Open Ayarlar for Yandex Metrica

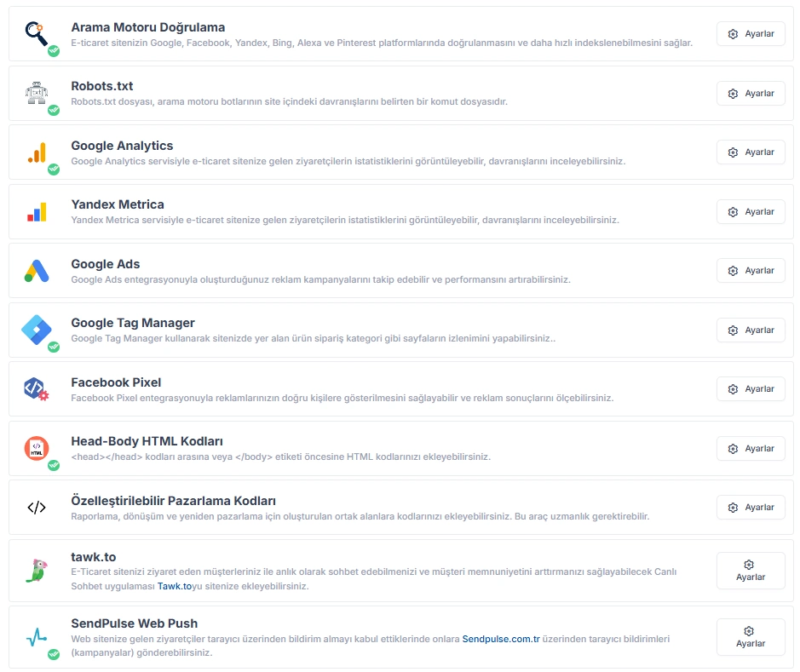751,211
